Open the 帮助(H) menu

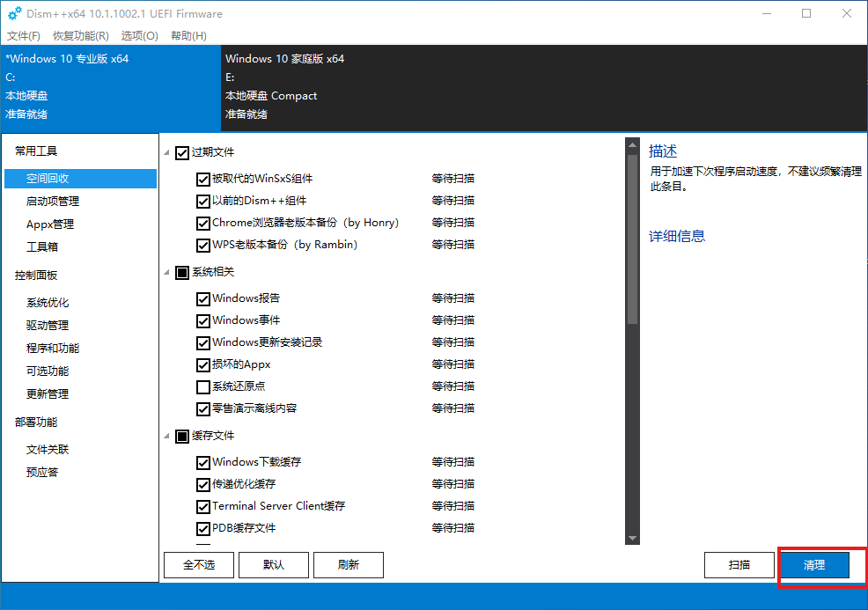point(188,36)
